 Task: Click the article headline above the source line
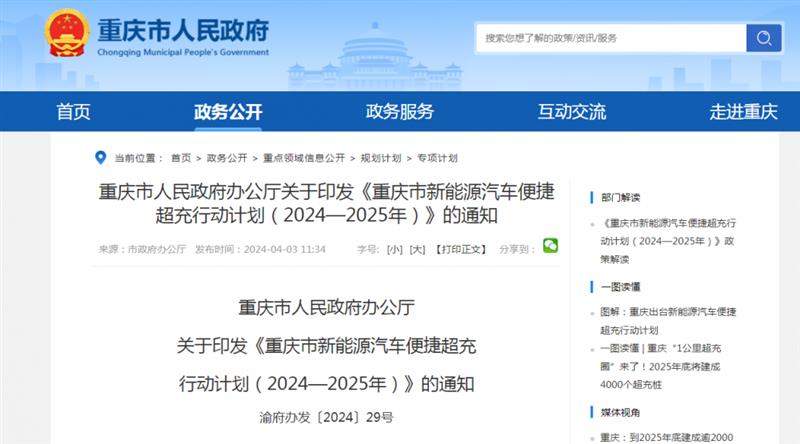tap(327, 204)
